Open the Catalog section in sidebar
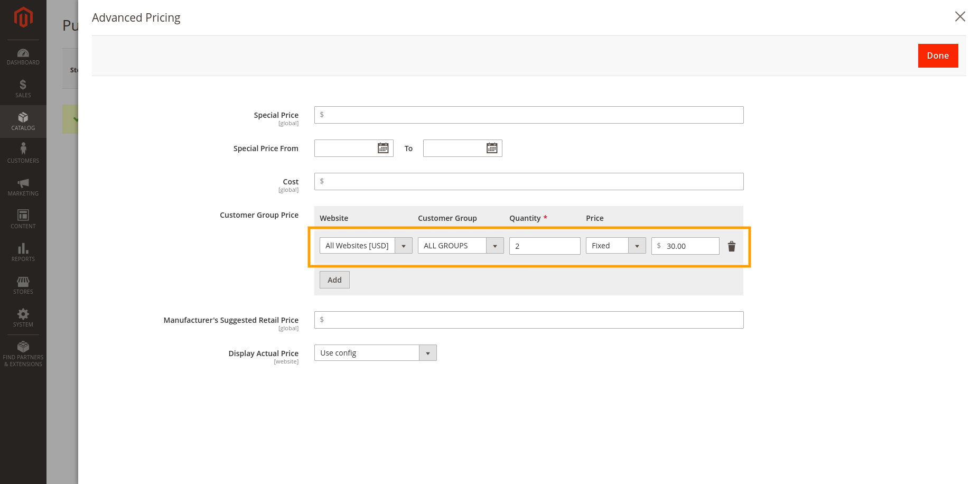Viewport: 980px width, 484px height. click(x=23, y=122)
